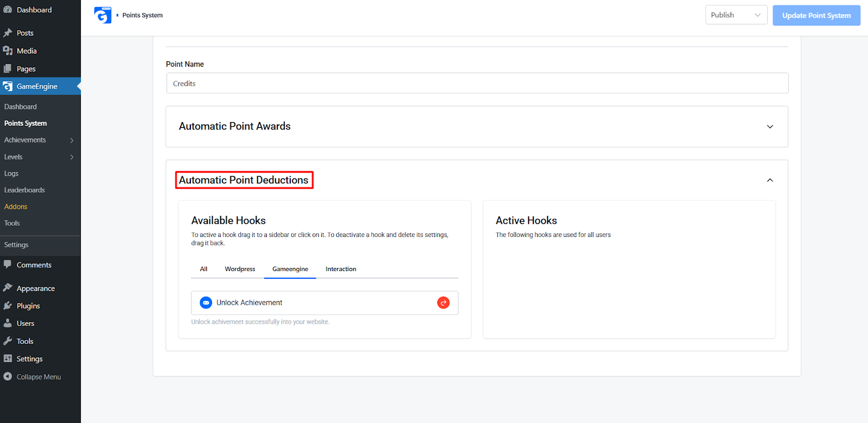Open the Addons link in sidebar
Viewport: 868px width, 423px height.
(x=16, y=207)
